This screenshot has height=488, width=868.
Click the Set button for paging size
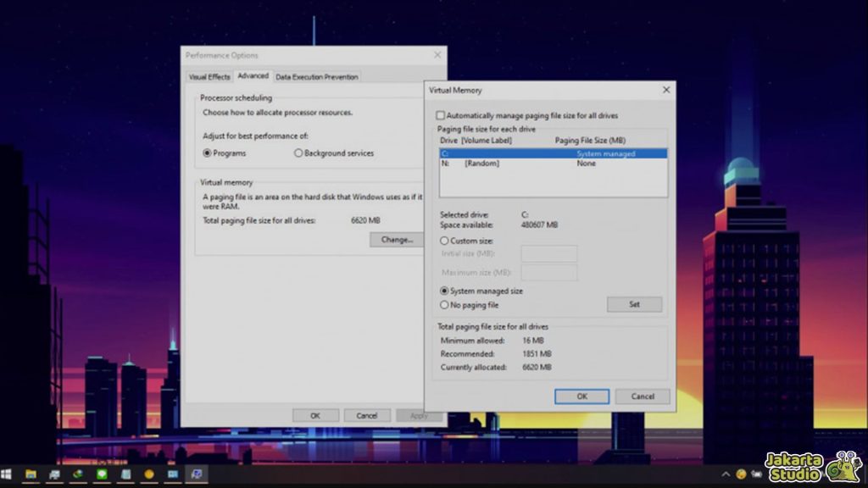634,304
